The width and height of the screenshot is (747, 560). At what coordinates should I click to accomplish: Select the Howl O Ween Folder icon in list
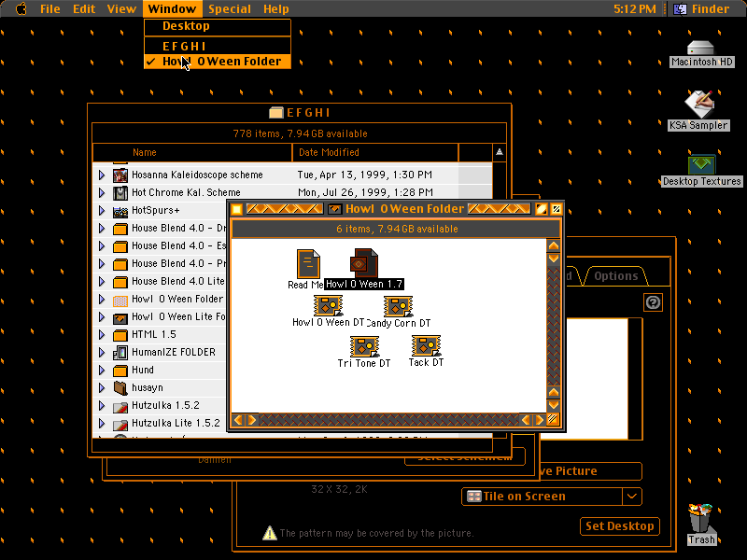pos(120,300)
